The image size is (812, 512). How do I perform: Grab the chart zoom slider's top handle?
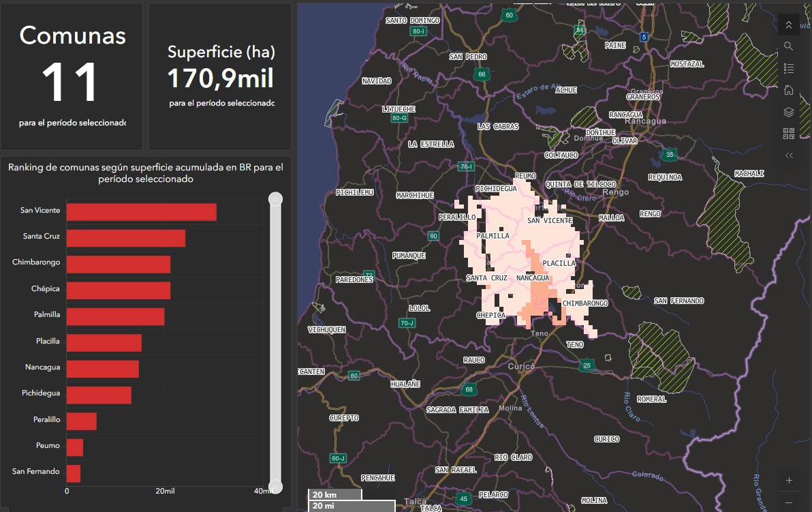pyautogui.click(x=275, y=199)
